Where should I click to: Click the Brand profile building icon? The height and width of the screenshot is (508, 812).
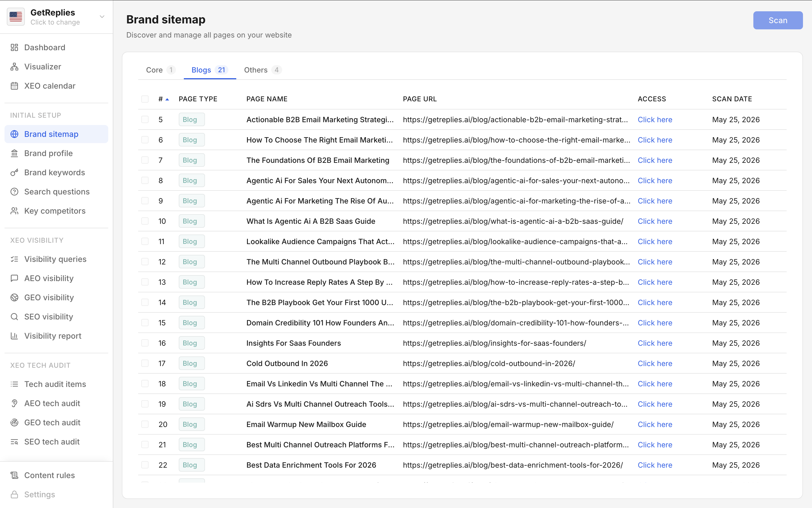[14, 153]
